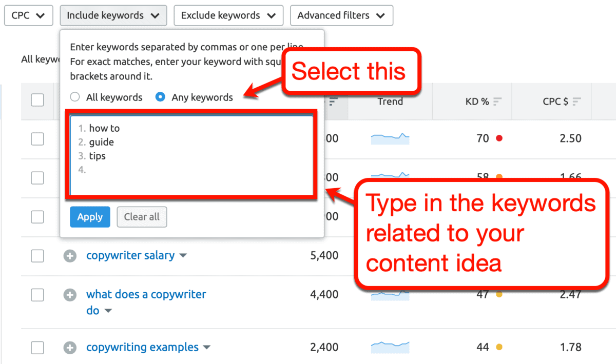616x364 pixels.
Task: Open the Advanced filters dropdown
Action: click(341, 15)
